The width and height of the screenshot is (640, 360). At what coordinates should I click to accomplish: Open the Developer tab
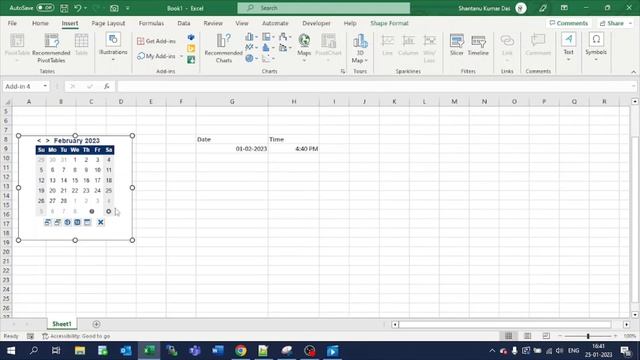(x=316, y=23)
